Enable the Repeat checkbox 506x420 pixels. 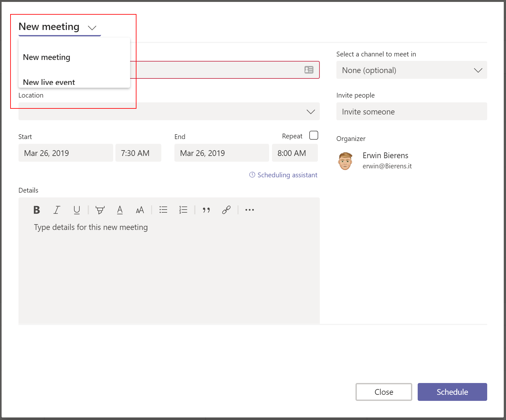click(x=313, y=136)
